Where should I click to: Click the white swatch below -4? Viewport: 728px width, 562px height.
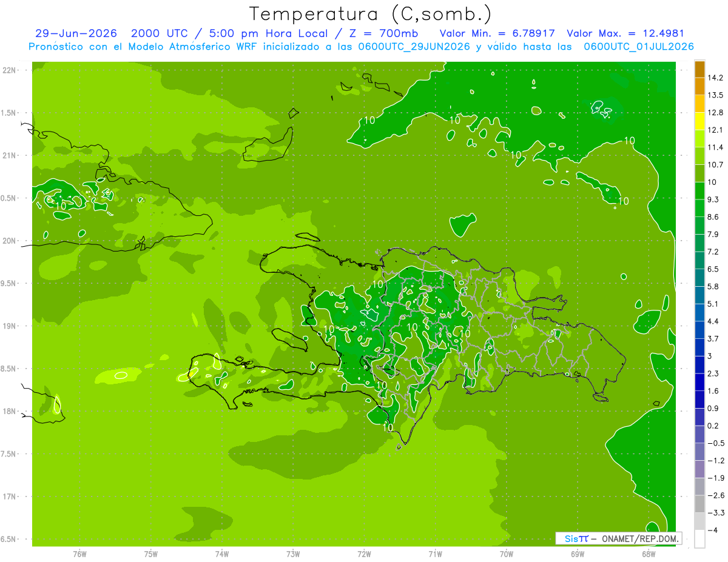[x=699, y=539]
